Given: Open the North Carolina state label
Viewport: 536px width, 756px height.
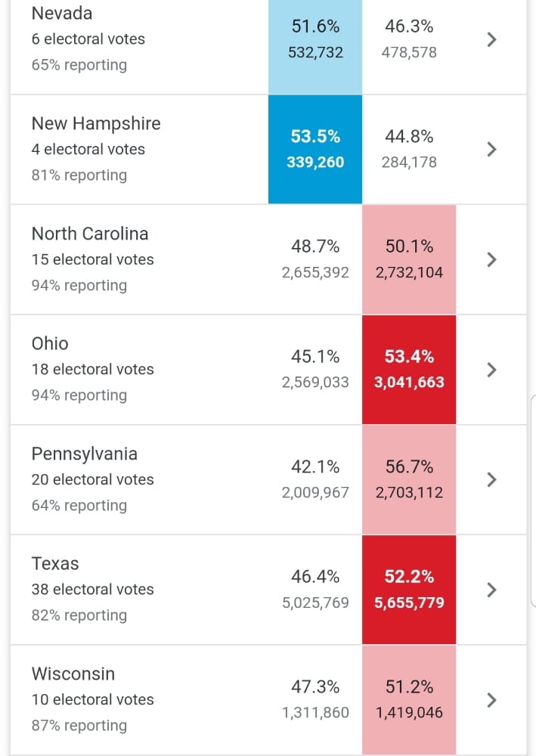Looking at the screenshot, I should tap(90, 234).
